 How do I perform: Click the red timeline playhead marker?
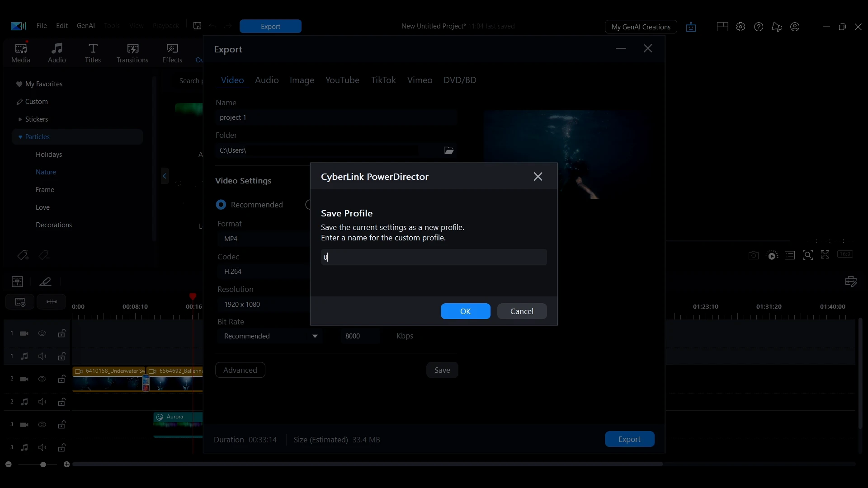pos(193,296)
